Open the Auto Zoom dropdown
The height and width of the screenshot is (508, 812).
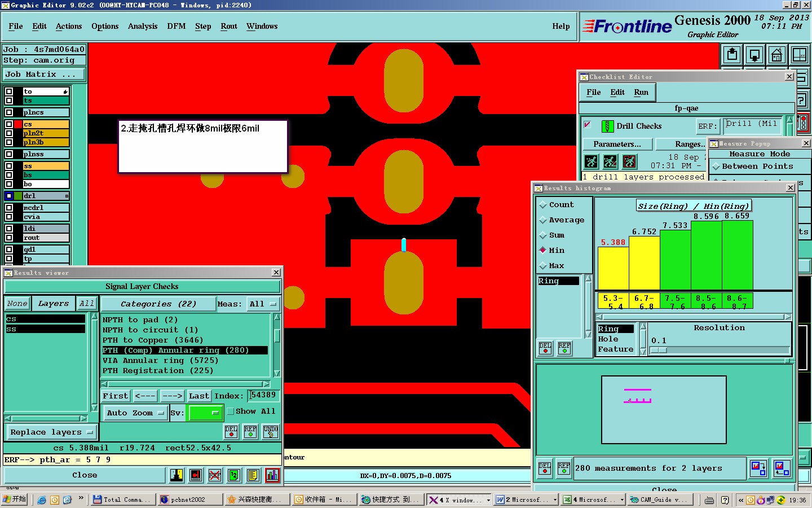tap(135, 413)
